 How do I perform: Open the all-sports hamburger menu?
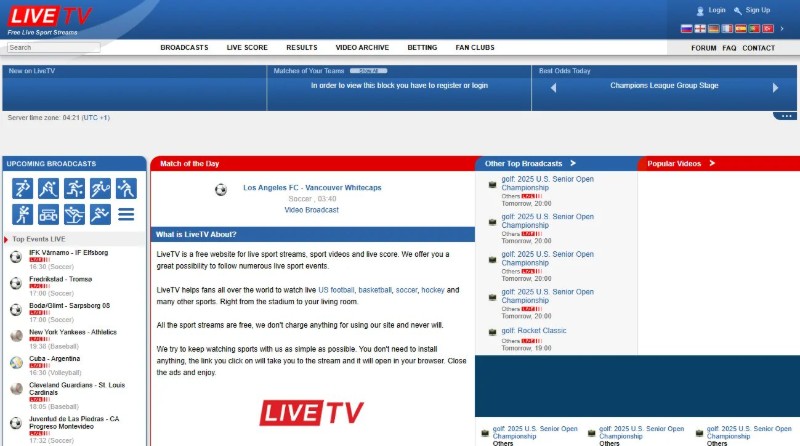(x=127, y=214)
